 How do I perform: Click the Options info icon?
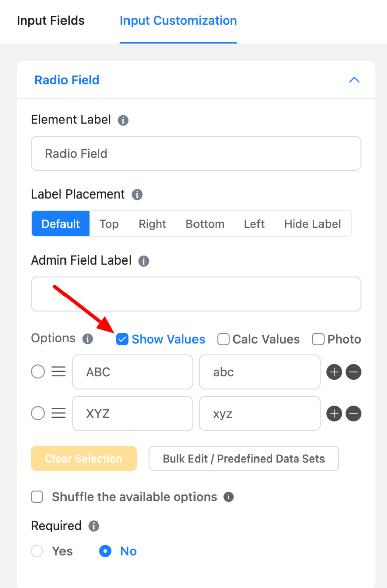click(88, 339)
